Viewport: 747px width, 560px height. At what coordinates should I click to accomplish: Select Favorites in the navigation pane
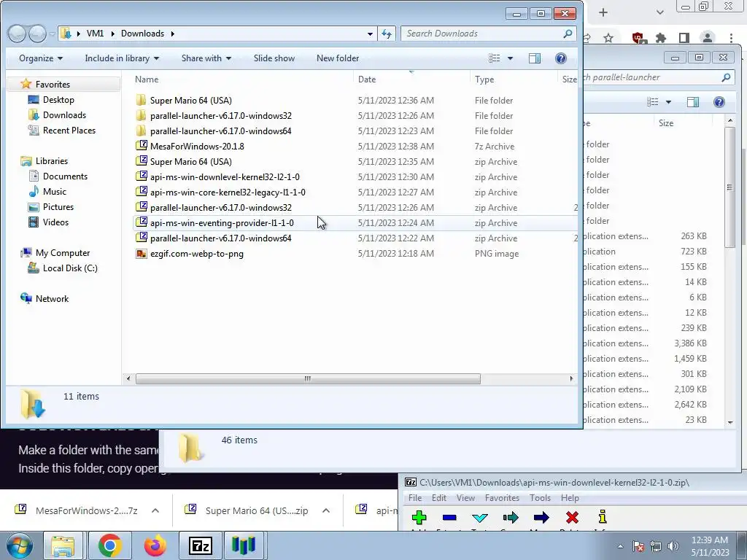pyautogui.click(x=53, y=85)
